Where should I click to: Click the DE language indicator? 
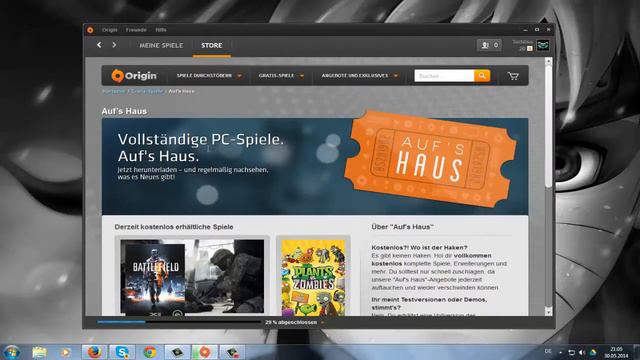click(548, 351)
